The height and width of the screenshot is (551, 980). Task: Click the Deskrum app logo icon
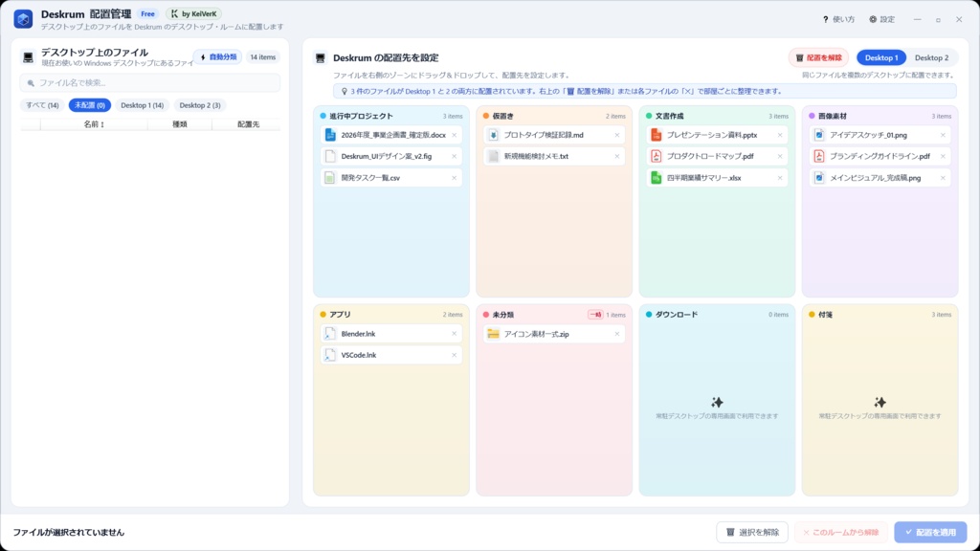click(23, 19)
